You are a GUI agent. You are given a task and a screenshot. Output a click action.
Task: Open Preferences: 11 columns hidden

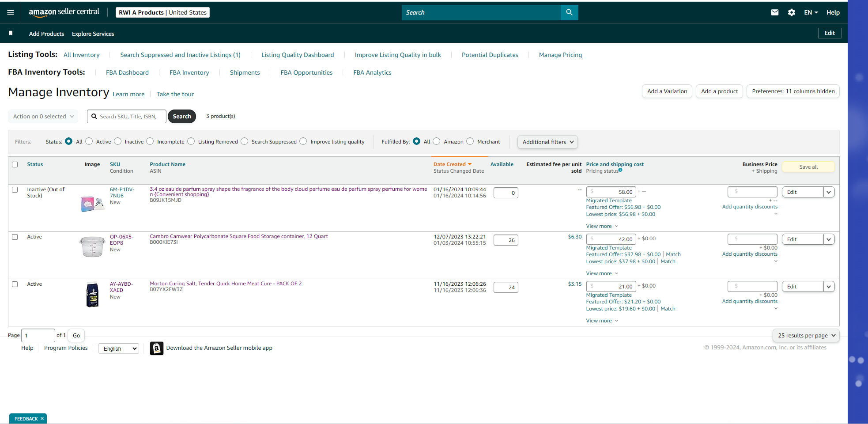coord(793,91)
